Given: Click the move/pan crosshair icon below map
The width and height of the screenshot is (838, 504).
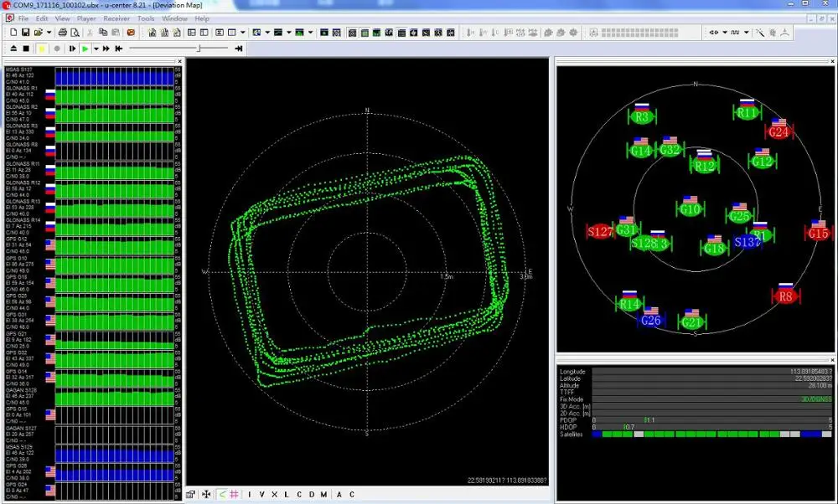Looking at the screenshot, I should pos(206,494).
